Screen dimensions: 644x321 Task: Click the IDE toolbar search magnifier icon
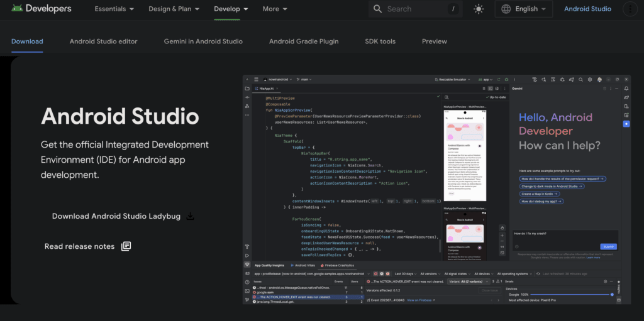(x=580, y=80)
